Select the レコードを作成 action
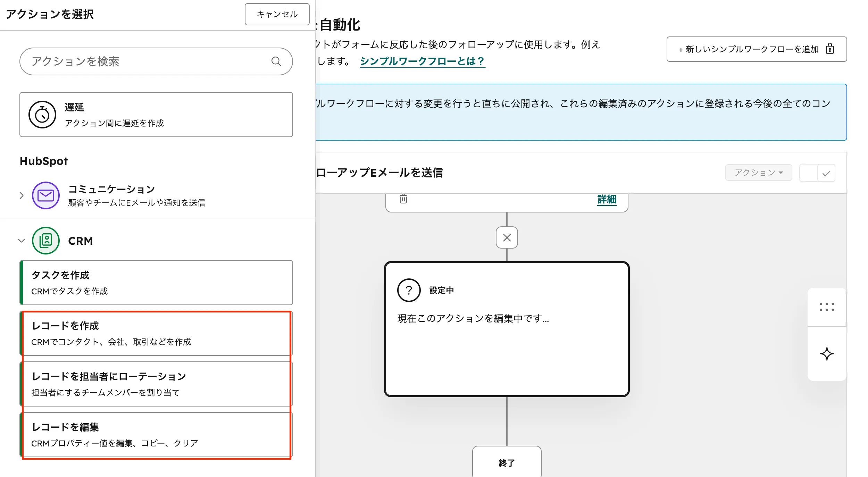Viewport: 868px width, 477px height. pos(156,333)
